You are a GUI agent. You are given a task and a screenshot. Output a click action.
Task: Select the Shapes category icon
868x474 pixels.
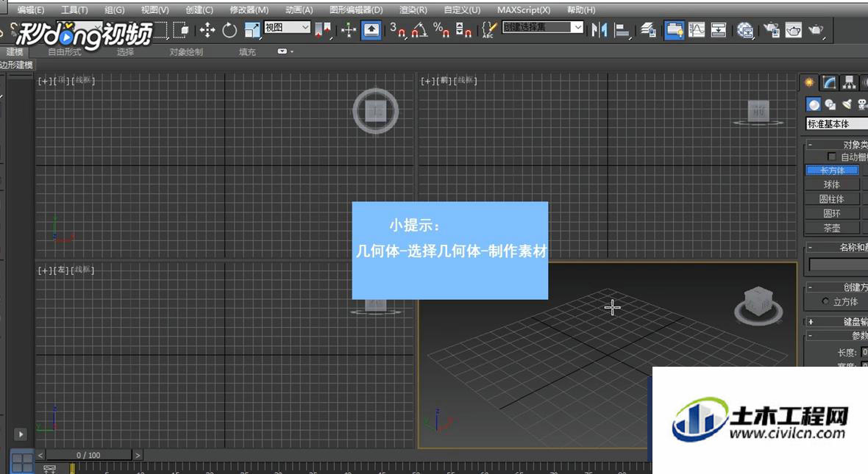tap(830, 104)
